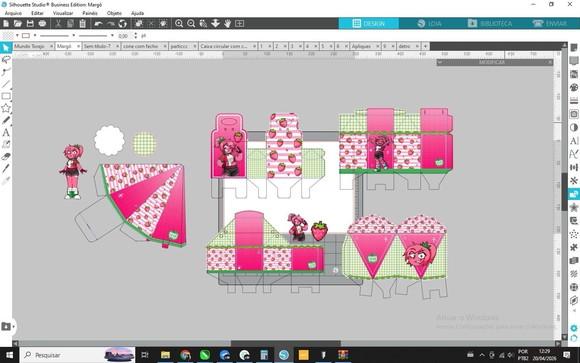Open the Visualizar menu
Image resolution: width=580 pixels, height=363 pixels.
click(63, 13)
